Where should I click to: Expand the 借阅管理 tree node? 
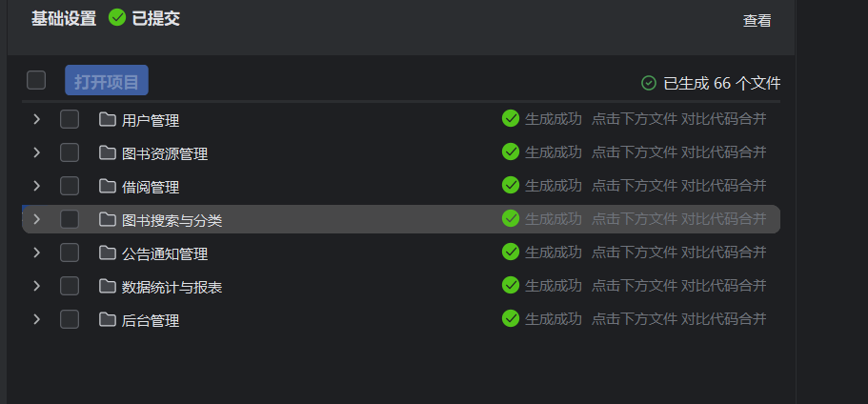click(36, 186)
